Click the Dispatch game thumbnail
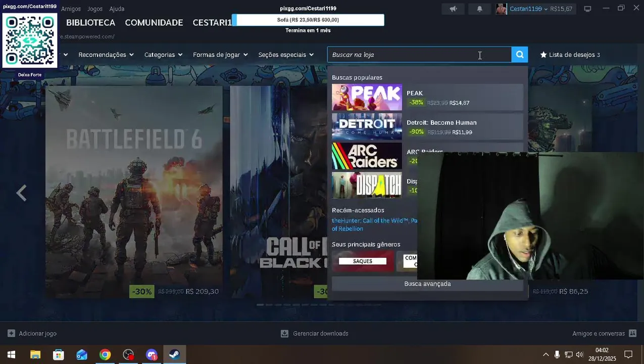The image size is (644, 364). [367, 185]
